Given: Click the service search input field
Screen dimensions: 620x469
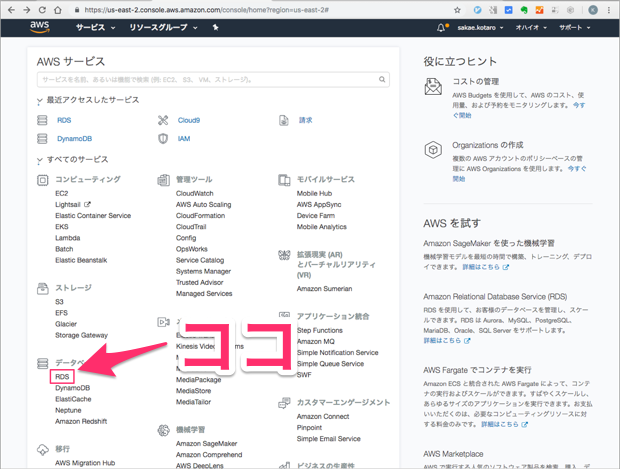Looking at the screenshot, I should (213, 79).
